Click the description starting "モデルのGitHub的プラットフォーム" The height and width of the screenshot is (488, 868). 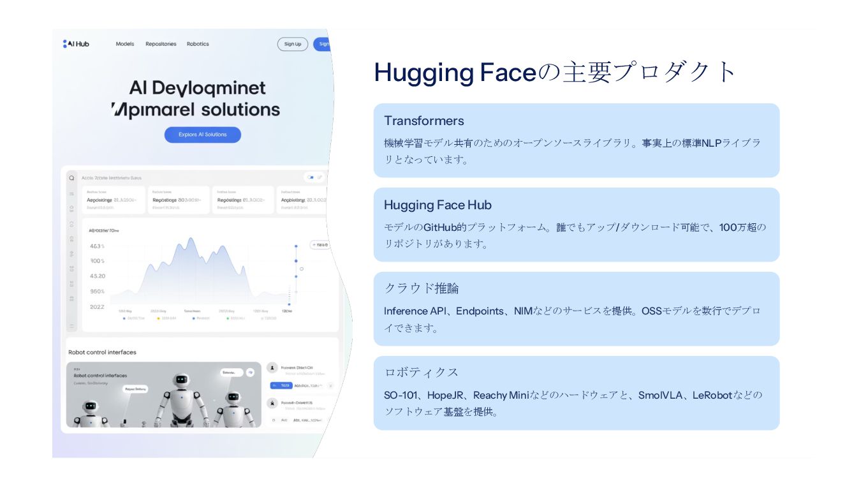tap(575, 235)
